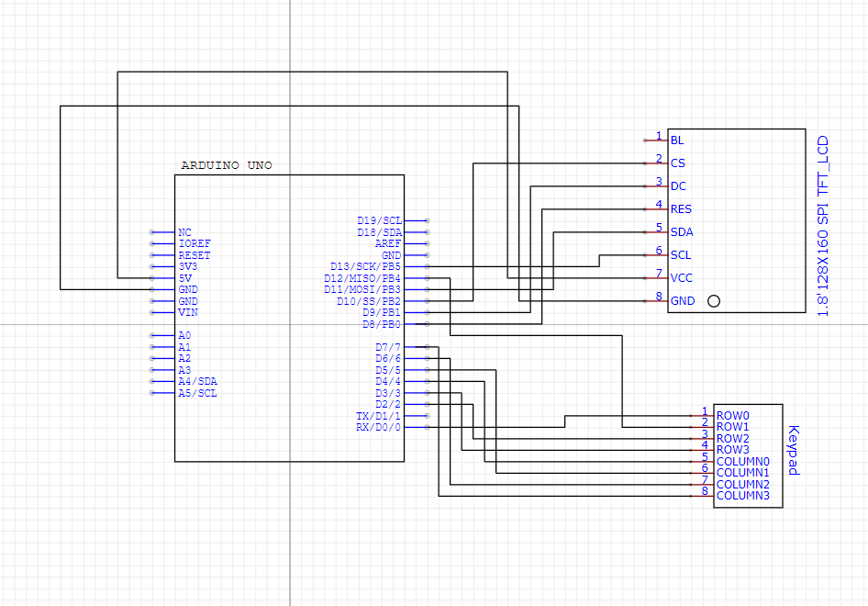
Task: Click the AREF pin label
Action: click(388, 243)
